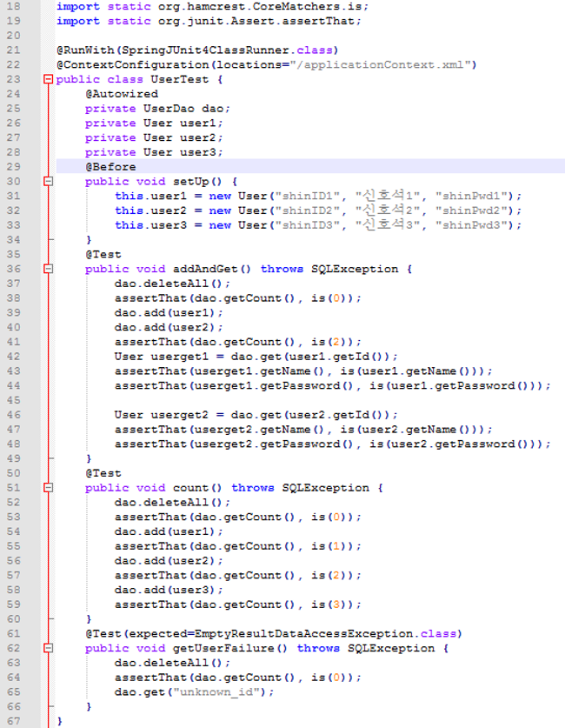Collapse the getUserFailure() method fold marker
Image resolution: width=565 pixels, height=728 pixels.
48,648
